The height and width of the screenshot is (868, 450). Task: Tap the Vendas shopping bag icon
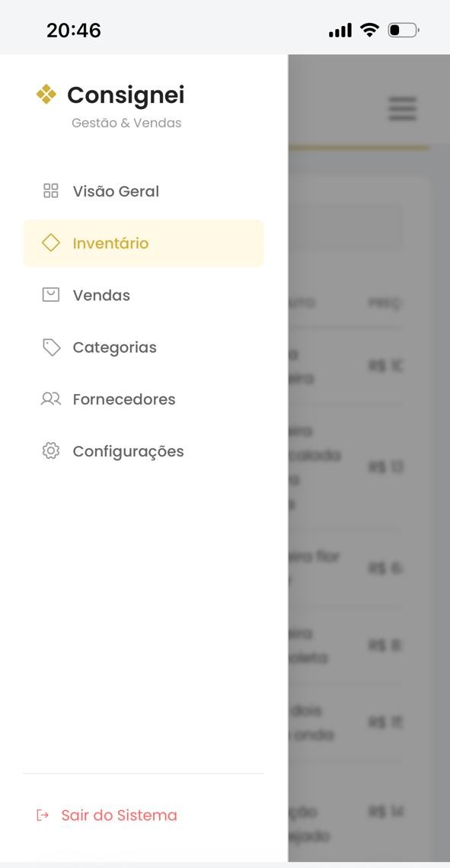coord(50,294)
